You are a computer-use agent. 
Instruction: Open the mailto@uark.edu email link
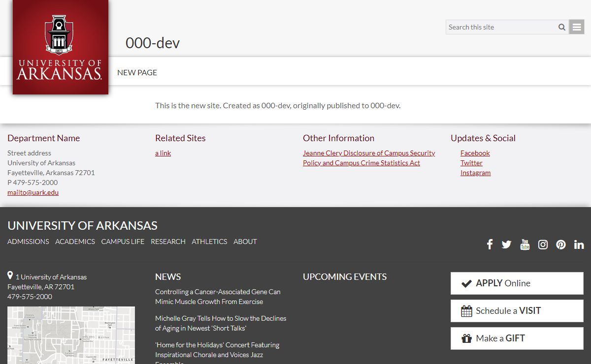[x=33, y=192]
